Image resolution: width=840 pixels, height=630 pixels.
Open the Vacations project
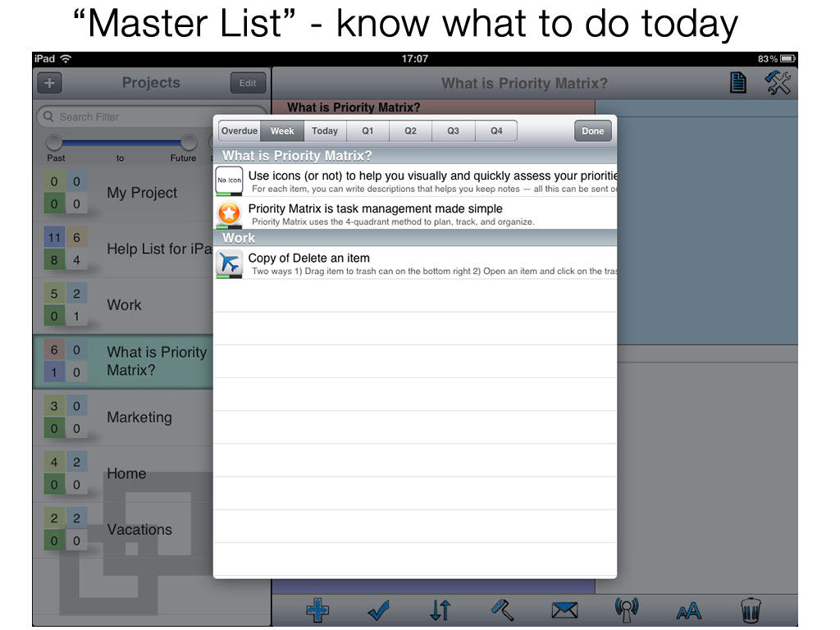123,530
